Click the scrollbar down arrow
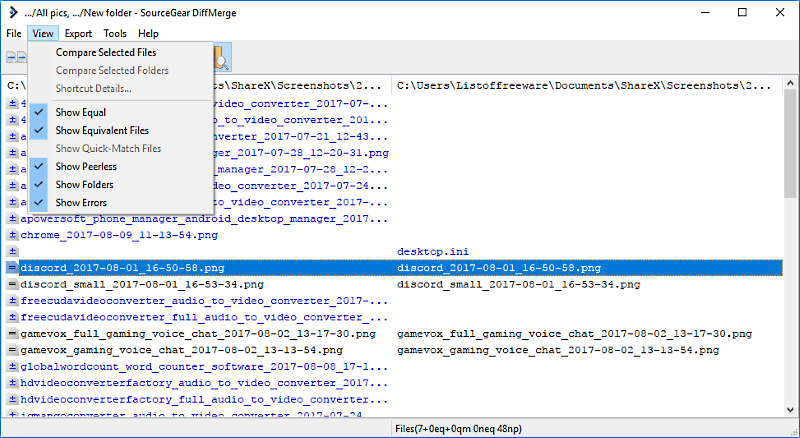The height and width of the screenshot is (438, 800). click(790, 410)
